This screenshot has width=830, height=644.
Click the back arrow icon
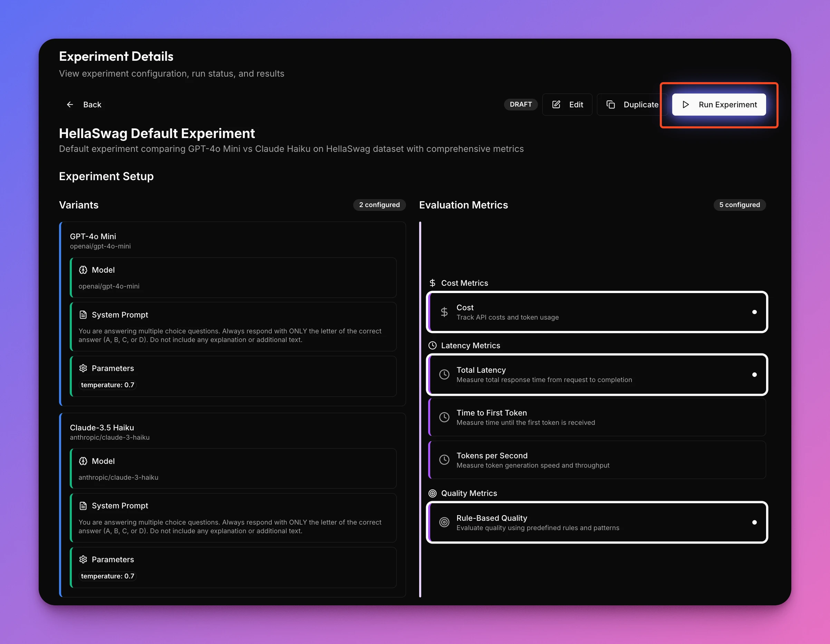70,105
